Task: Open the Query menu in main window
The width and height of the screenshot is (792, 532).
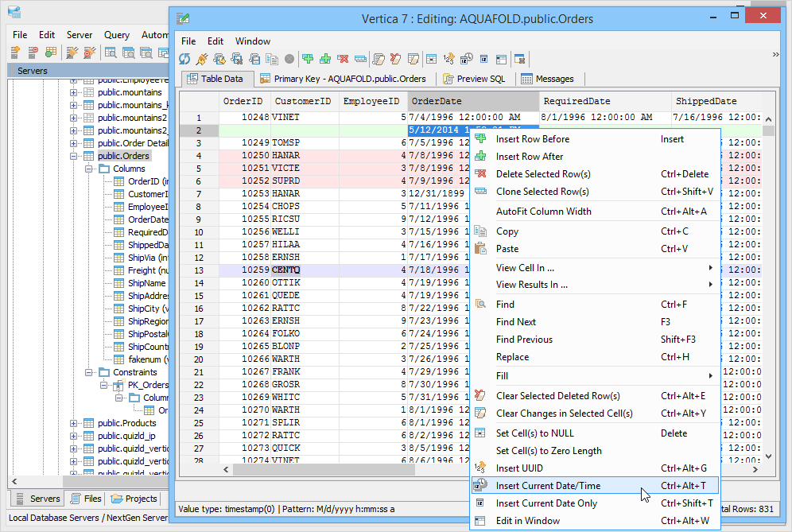Action: pos(117,35)
